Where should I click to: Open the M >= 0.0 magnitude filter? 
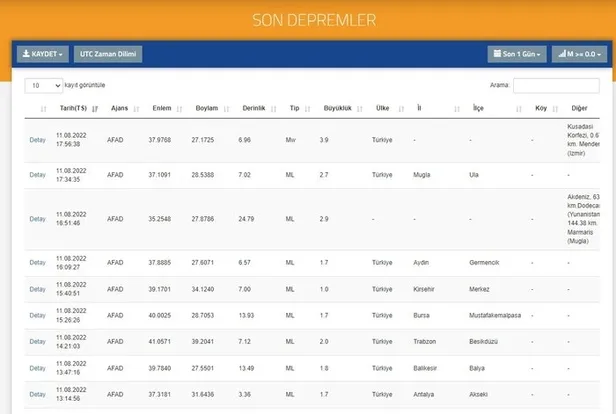(579, 54)
